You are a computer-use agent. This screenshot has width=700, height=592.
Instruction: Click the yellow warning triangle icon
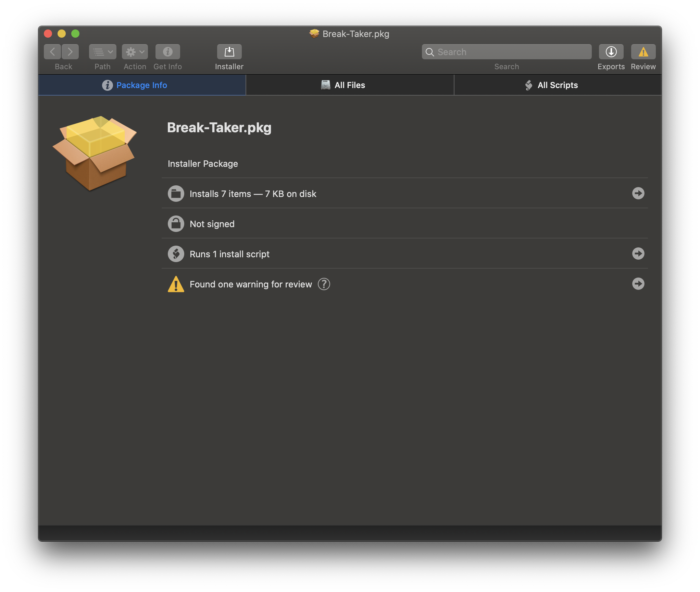point(176,284)
